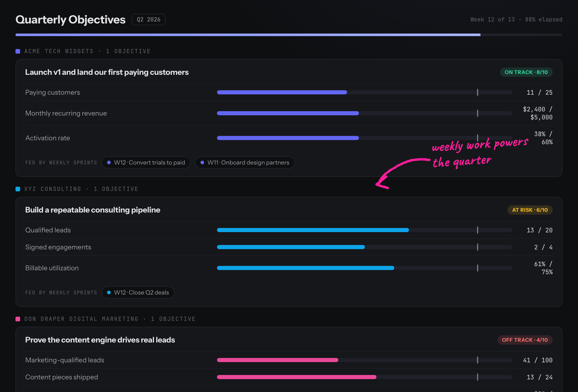Click 'DON DRAPER DIGITAL MARKETING · 1 OBJECTIVE' header
The width and height of the screenshot is (578, 392).
point(110,319)
